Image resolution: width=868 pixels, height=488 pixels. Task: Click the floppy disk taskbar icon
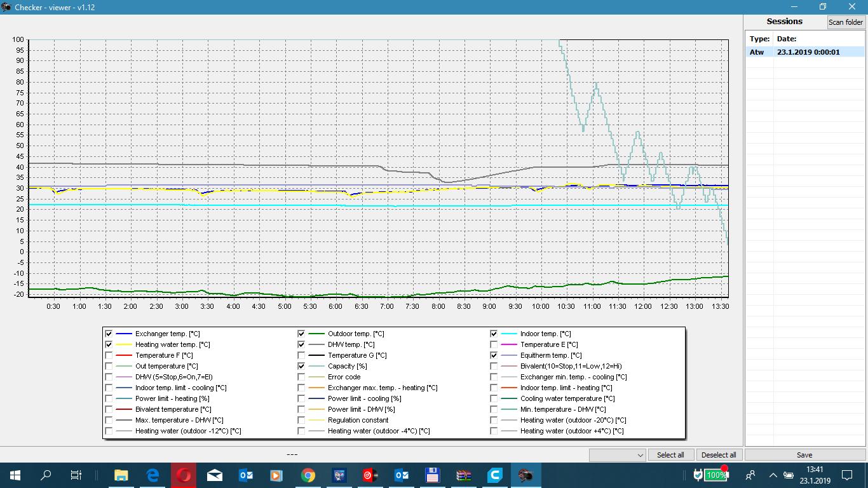(433, 475)
